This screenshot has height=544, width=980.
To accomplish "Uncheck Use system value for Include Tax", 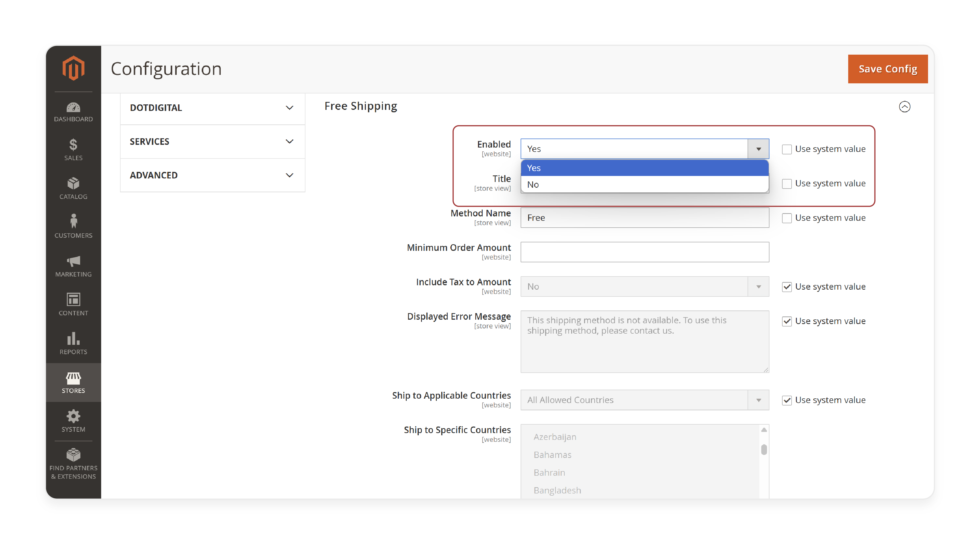I will (x=787, y=287).
